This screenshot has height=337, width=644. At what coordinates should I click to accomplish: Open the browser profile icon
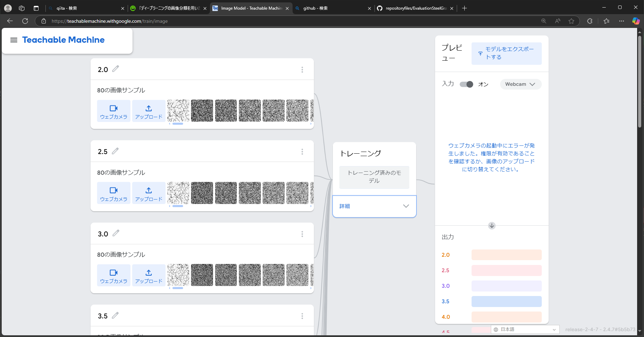[x=8, y=8]
